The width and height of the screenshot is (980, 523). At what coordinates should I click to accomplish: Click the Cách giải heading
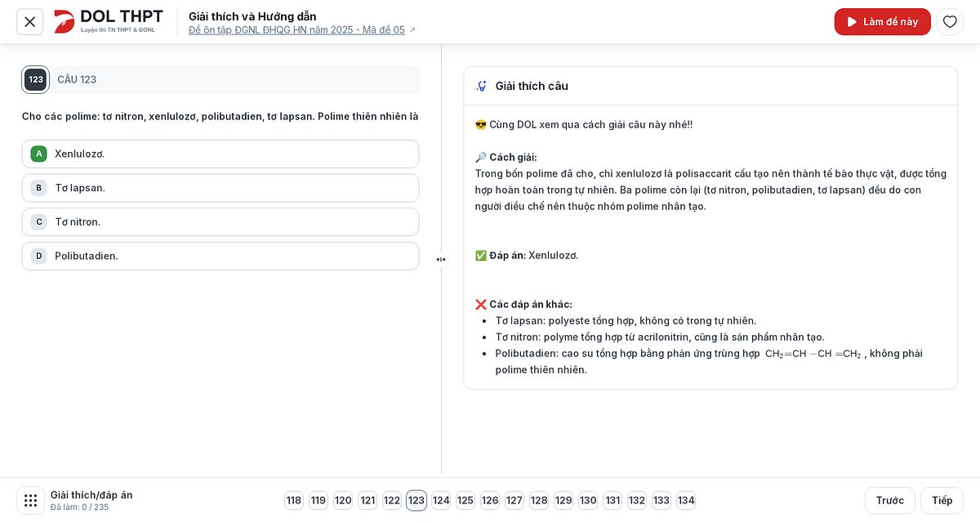tap(506, 157)
